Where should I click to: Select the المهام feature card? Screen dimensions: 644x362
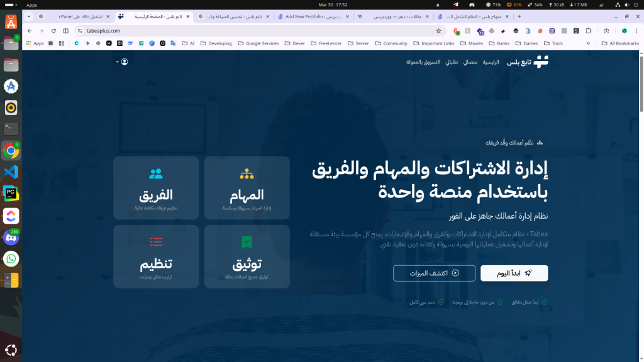click(x=247, y=188)
